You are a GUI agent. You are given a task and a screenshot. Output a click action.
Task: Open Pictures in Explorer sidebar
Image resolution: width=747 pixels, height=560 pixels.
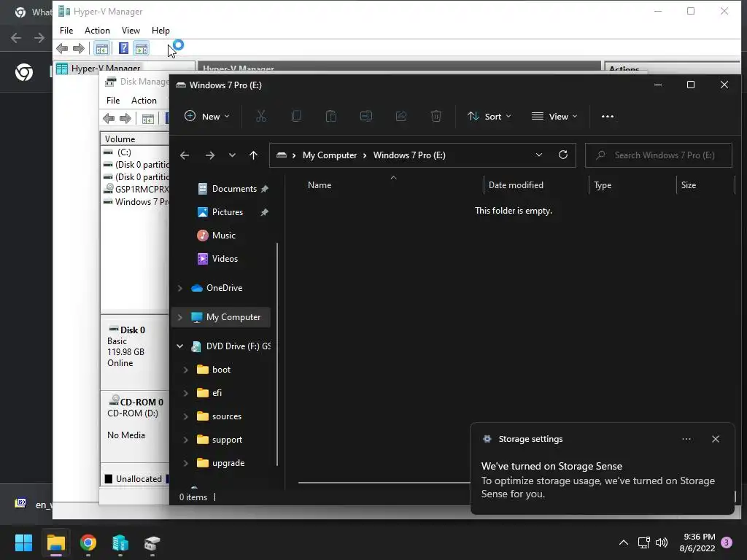point(228,212)
